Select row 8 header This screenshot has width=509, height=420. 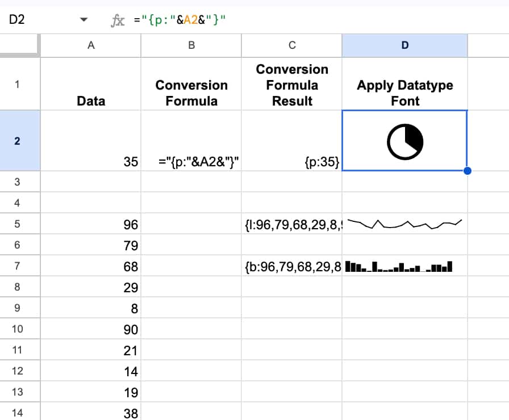point(20,287)
